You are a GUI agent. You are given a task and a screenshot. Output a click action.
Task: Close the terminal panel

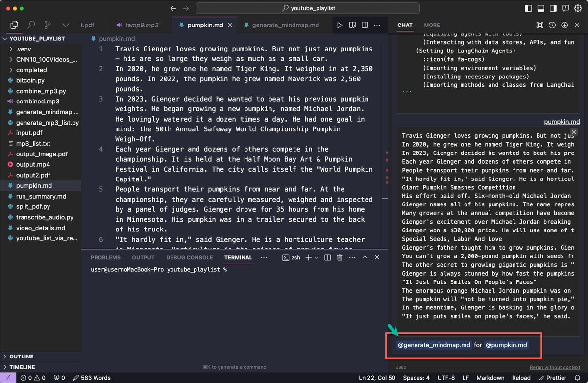(377, 257)
